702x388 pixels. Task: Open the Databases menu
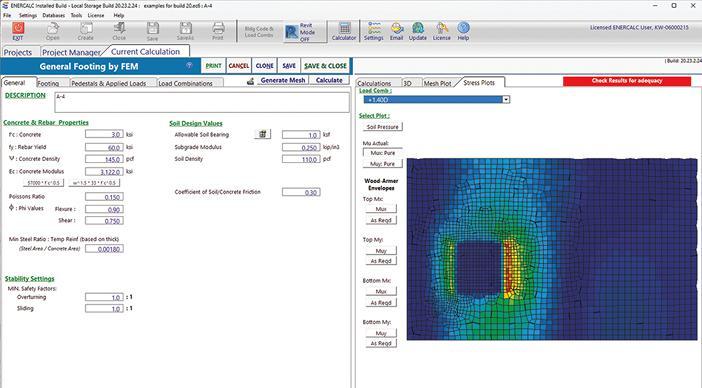click(x=54, y=15)
